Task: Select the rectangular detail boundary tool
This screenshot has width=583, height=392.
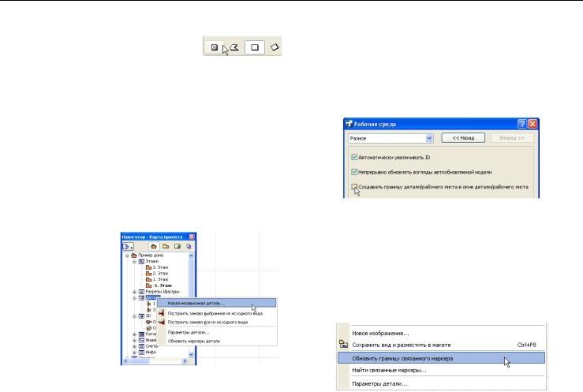Action: 255,47
